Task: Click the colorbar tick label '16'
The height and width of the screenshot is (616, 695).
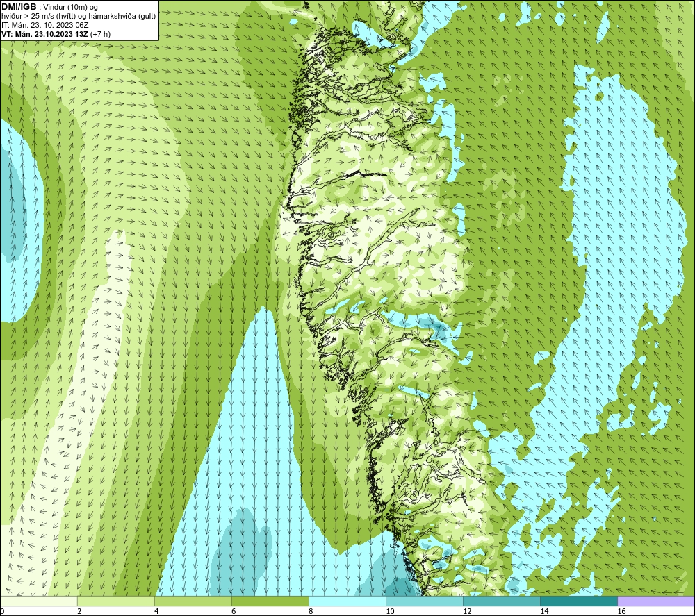Action: coord(621,612)
